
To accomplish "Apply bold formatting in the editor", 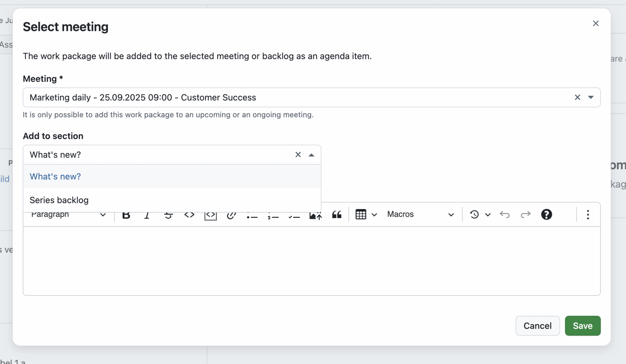I will pyautogui.click(x=126, y=215).
